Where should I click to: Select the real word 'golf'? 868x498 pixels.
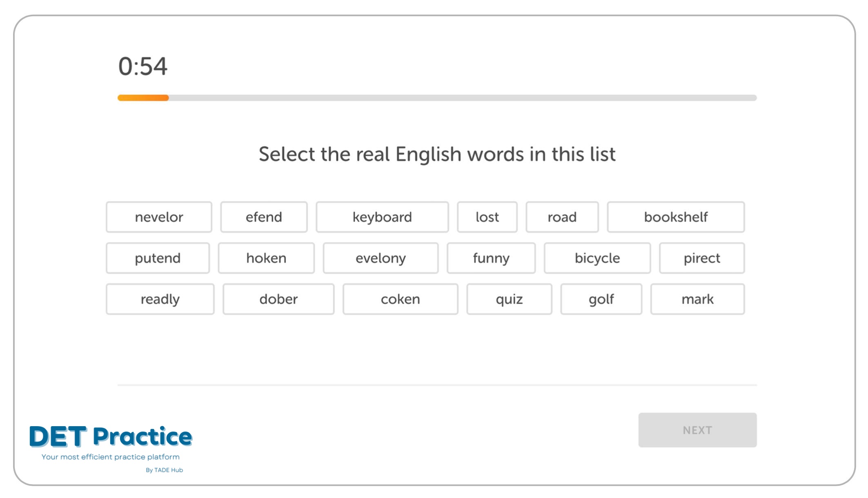(x=600, y=298)
